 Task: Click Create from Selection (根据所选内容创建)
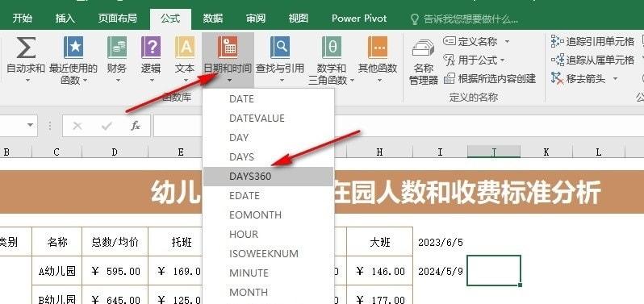pos(490,78)
